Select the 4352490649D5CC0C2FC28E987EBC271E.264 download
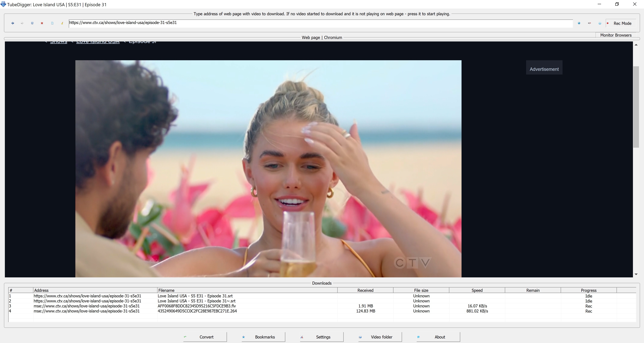Image resolution: width=644 pixels, height=343 pixels. (x=197, y=311)
